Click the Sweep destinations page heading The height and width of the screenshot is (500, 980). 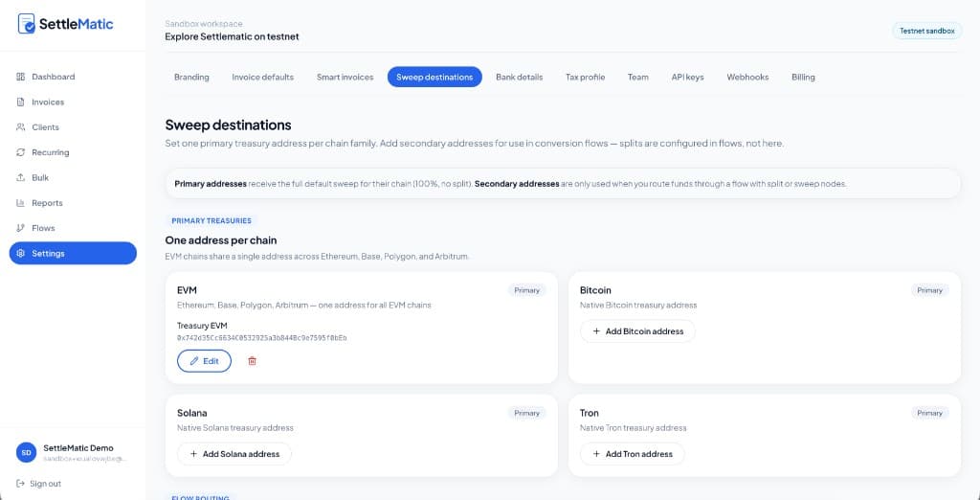(x=228, y=125)
